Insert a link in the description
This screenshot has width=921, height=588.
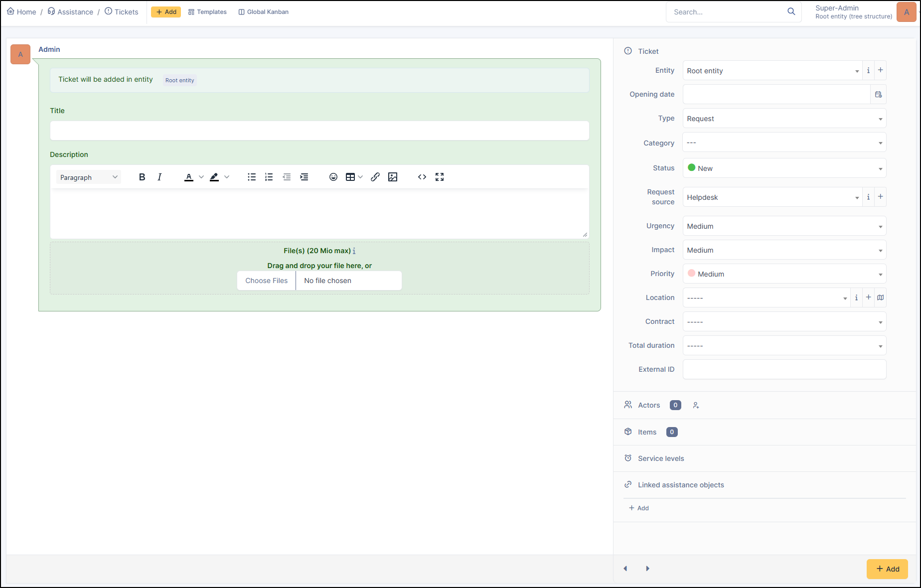click(375, 177)
